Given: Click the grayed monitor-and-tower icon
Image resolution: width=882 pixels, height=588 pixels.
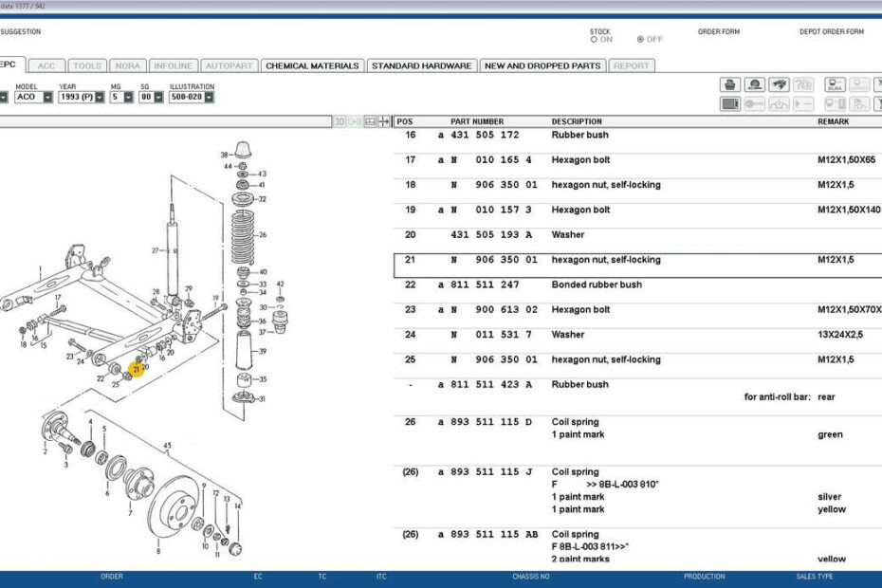Looking at the screenshot, I should click(x=835, y=104).
